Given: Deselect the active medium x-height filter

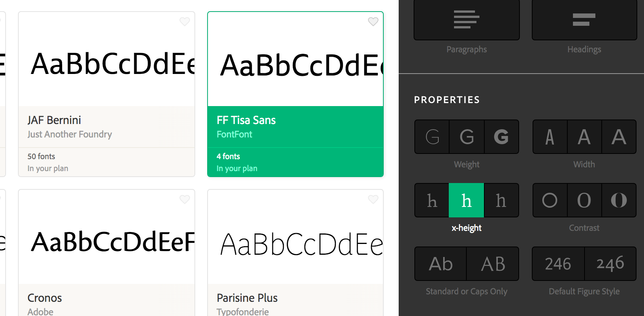Looking at the screenshot, I should 466,200.
